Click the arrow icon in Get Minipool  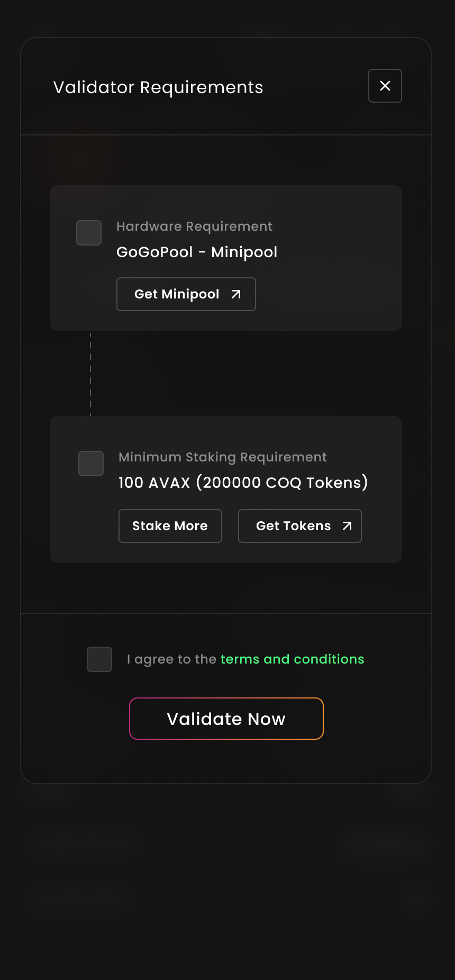(236, 294)
